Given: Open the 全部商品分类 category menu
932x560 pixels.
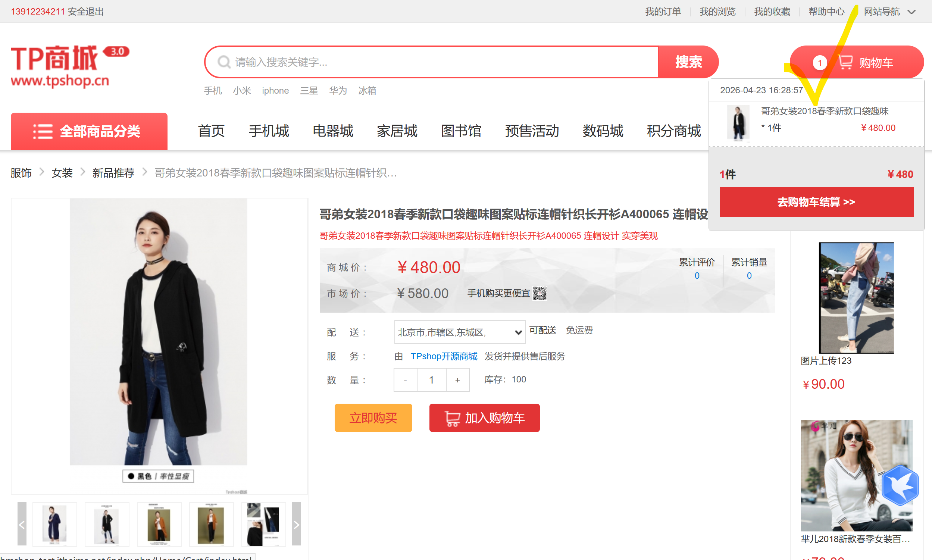Looking at the screenshot, I should pos(89,131).
